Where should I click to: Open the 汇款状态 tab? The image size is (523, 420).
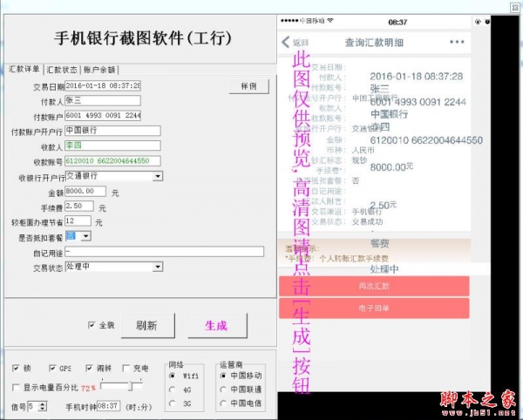pos(62,70)
